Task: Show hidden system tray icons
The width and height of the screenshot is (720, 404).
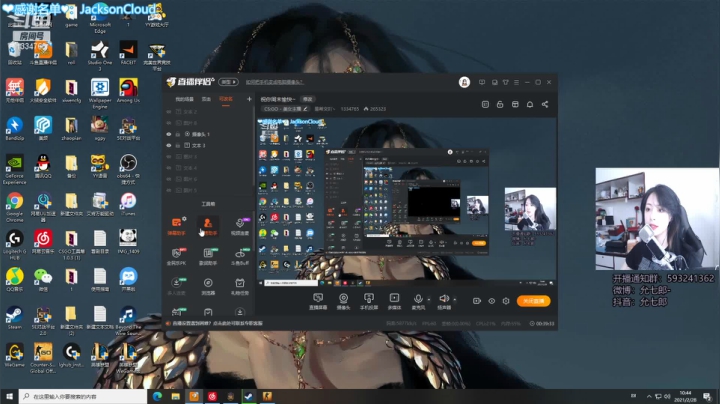Action: 649,396
